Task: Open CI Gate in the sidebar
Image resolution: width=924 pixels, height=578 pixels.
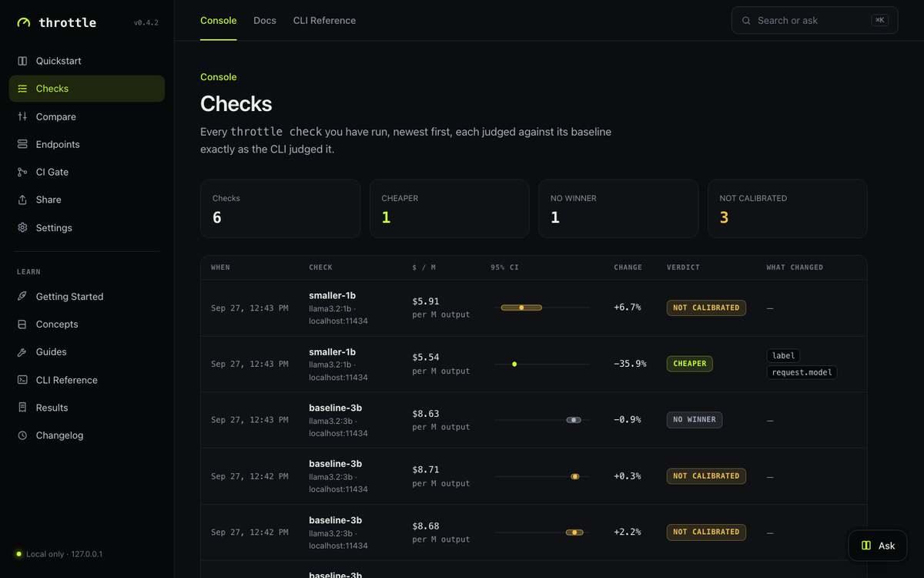Action: (87, 172)
